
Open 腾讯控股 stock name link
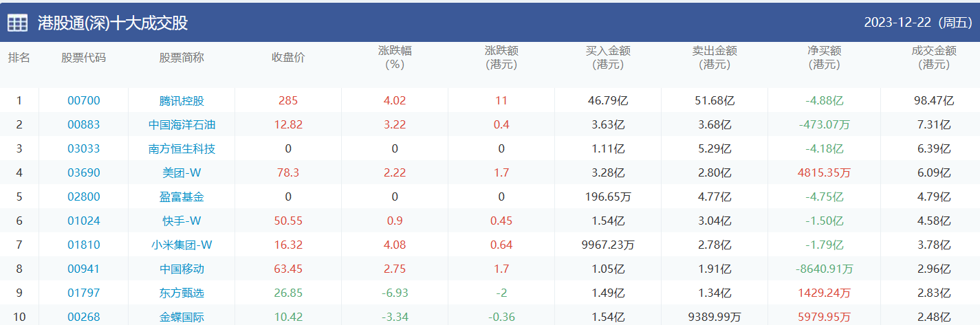[x=182, y=100]
